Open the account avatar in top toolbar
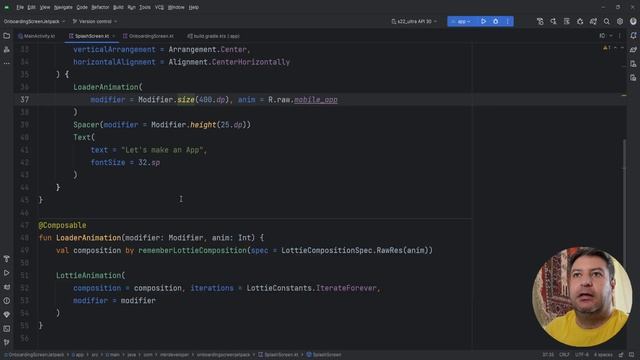The width and height of the screenshot is (640, 360). click(633, 21)
